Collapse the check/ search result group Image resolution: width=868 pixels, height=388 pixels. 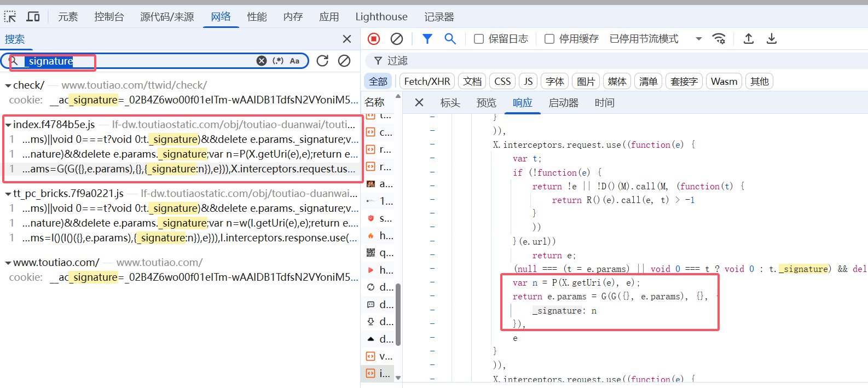point(8,85)
